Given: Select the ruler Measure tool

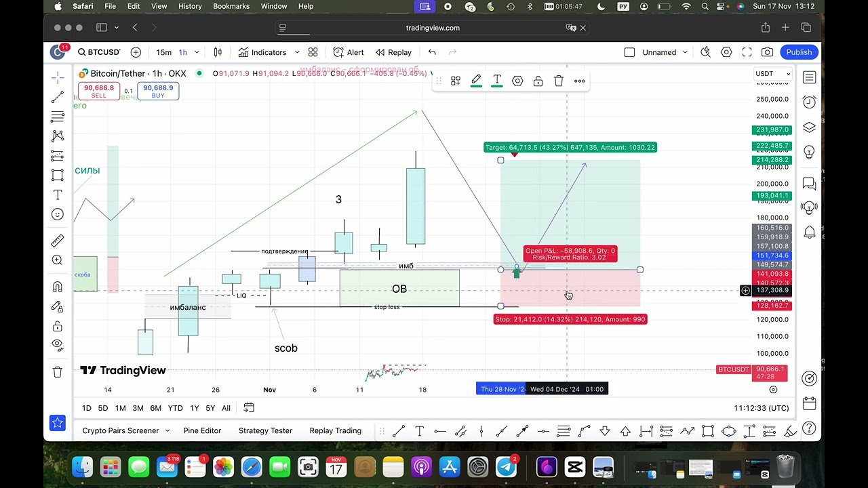Looking at the screenshot, I should click(x=58, y=241).
